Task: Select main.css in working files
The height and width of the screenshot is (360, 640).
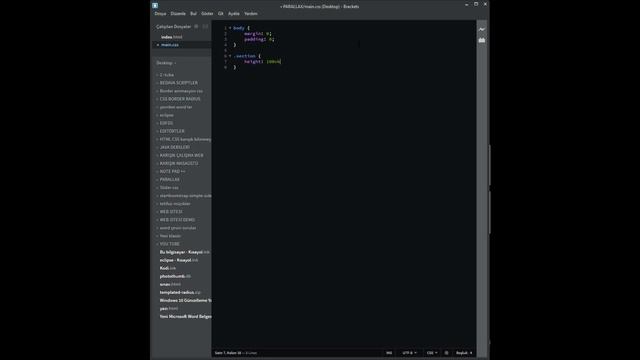Action: click(170, 45)
